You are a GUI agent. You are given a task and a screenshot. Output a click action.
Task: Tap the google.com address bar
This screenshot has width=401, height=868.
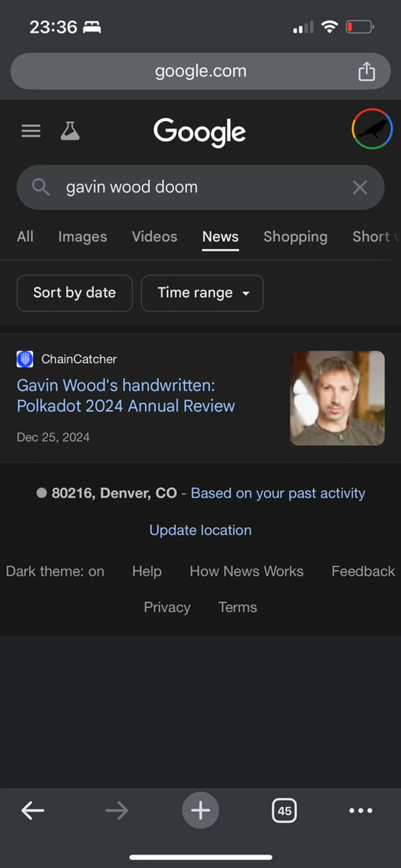[x=200, y=71]
